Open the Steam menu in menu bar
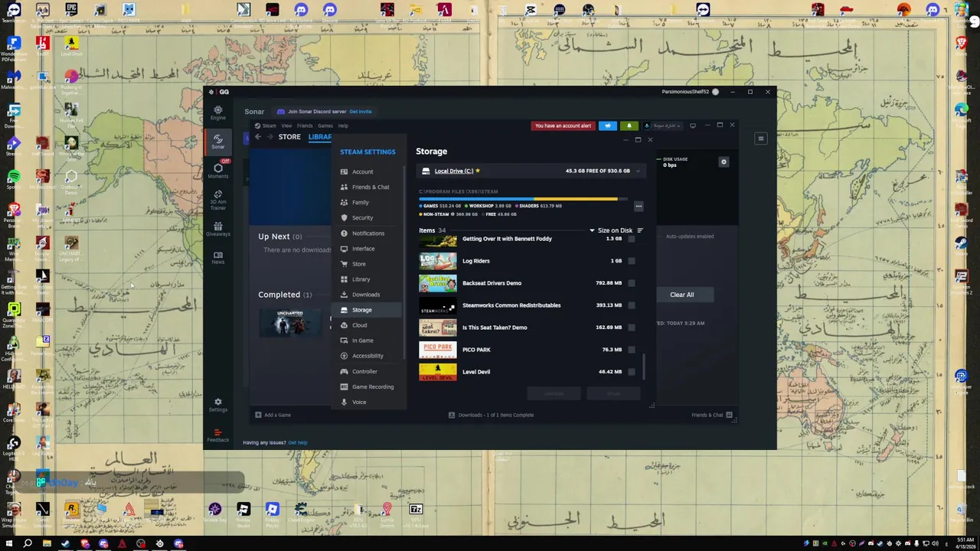Viewport: 980px width, 551px height. click(x=269, y=126)
